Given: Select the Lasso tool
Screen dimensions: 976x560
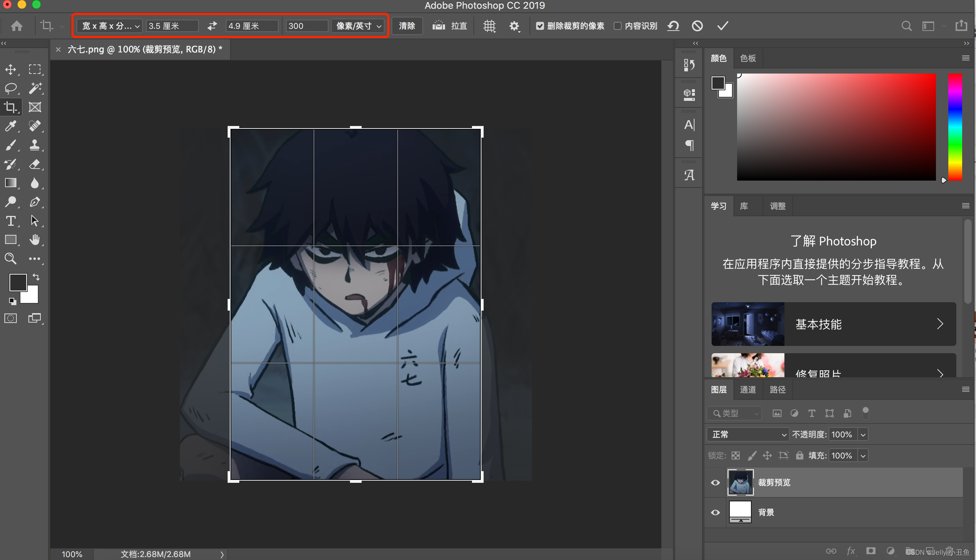Looking at the screenshot, I should 11,88.
